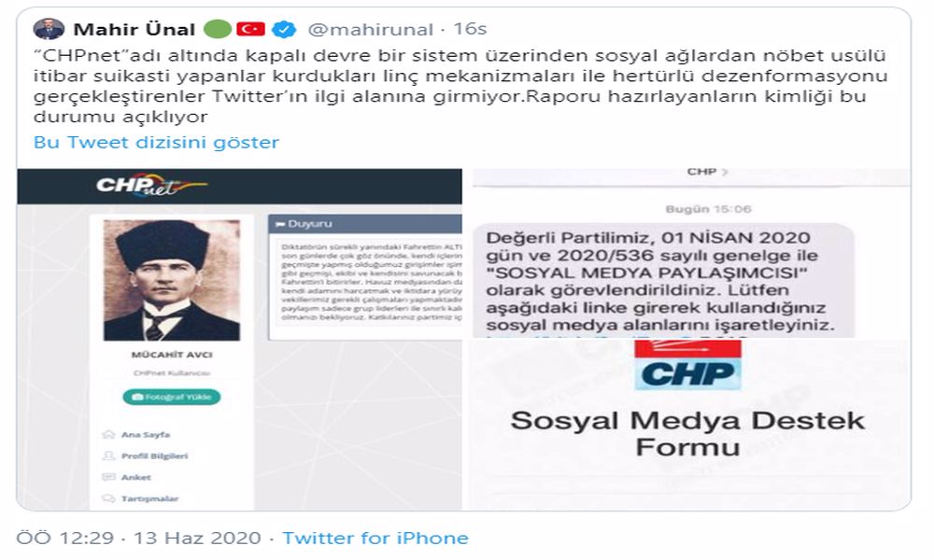Viewport: 934px width, 560px height.
Task: Click the Fotoğraf Yükle button
Action: (172, 397)
